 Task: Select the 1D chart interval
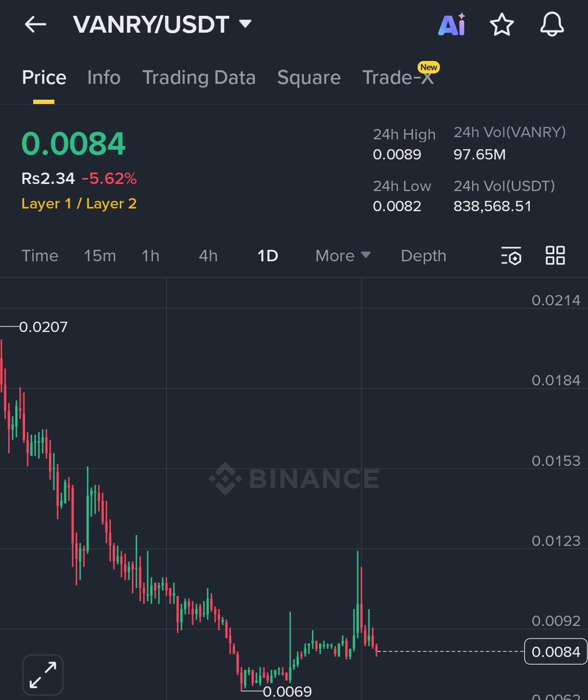[x=268, y=256]
